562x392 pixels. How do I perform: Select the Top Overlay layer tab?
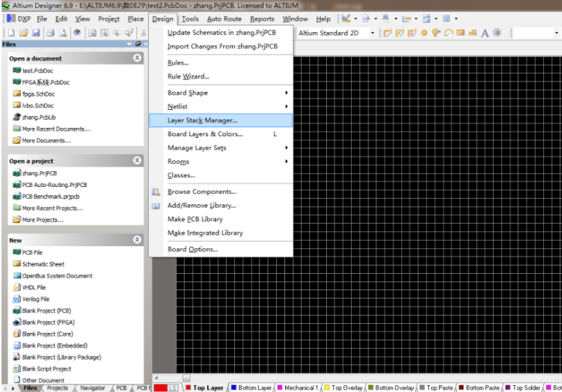point(343,388)
